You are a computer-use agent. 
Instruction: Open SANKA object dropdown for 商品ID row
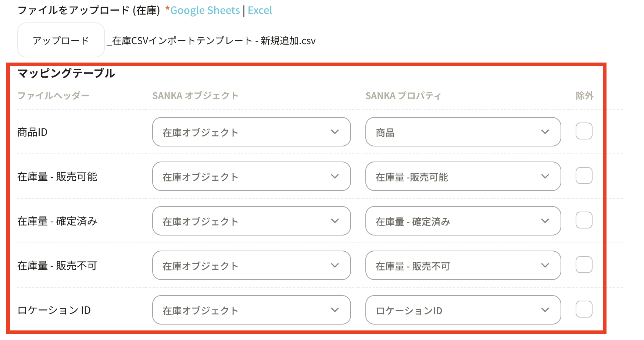click(x=251, y=132)
